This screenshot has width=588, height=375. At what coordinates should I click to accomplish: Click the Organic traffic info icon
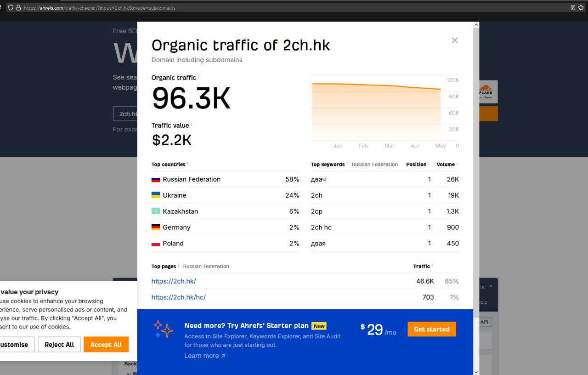(198, 77)
